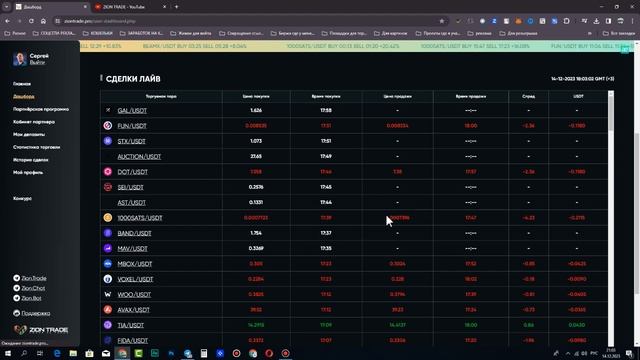The height and width of the screenshot is (360, 640).
Task: Open first bookmarks bar folder
Action: (16, 33)
